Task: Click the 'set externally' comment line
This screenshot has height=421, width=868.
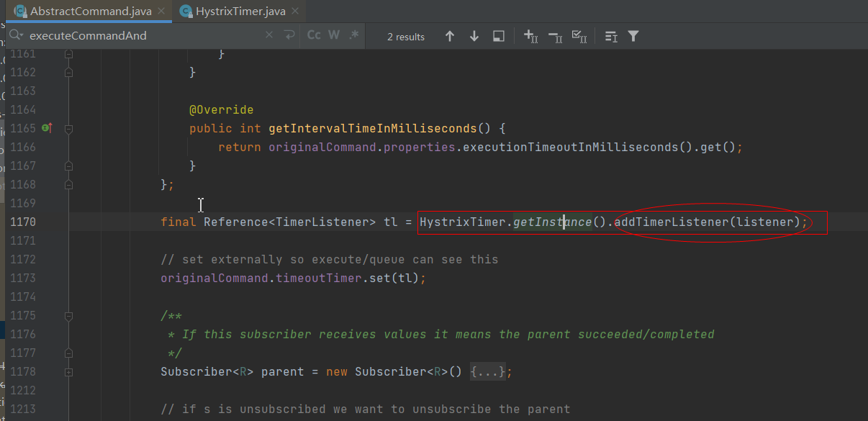Action: pyautogui.click(x=329, y=259)
